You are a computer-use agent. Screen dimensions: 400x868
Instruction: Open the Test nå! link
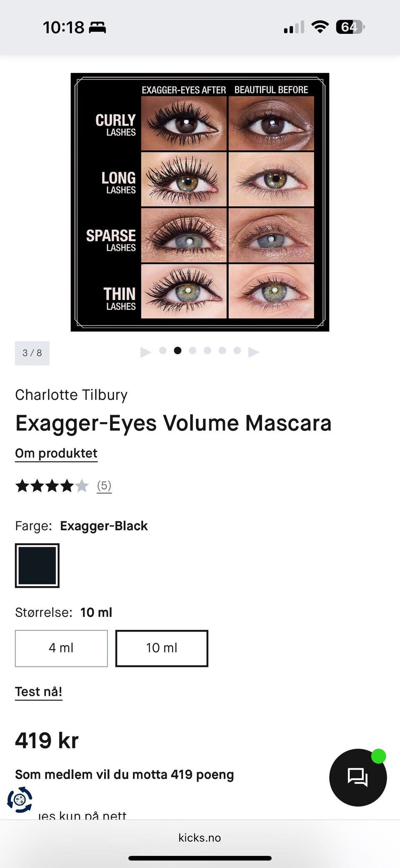pos(39,692)
